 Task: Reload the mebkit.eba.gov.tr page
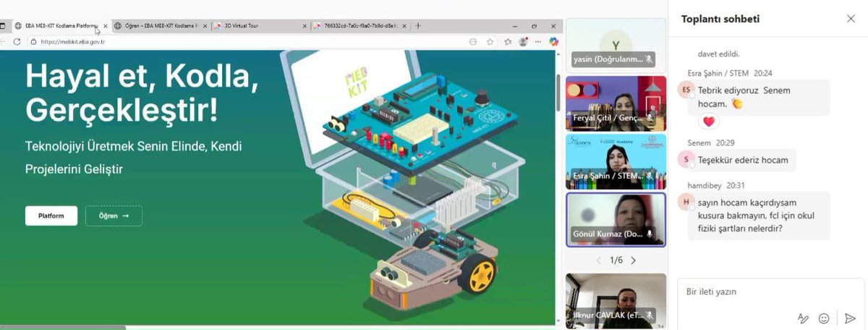pyautogui.click(x=17, y=42)
